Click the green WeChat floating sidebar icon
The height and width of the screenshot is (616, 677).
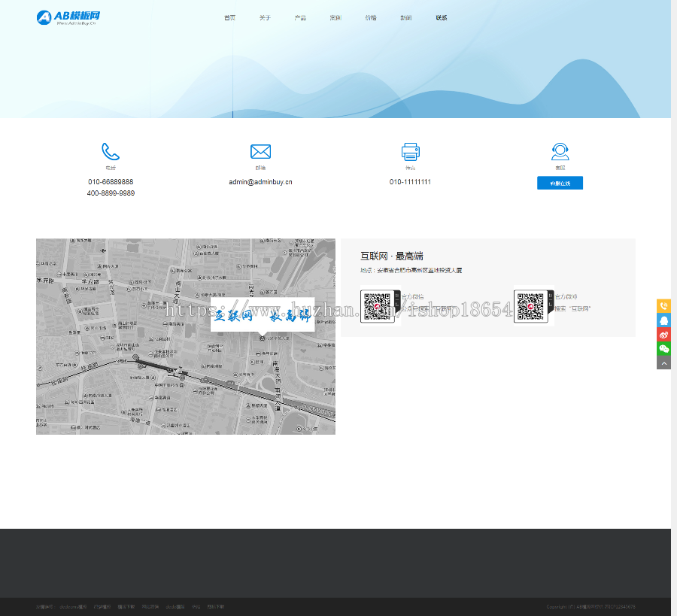pos(663,348)
